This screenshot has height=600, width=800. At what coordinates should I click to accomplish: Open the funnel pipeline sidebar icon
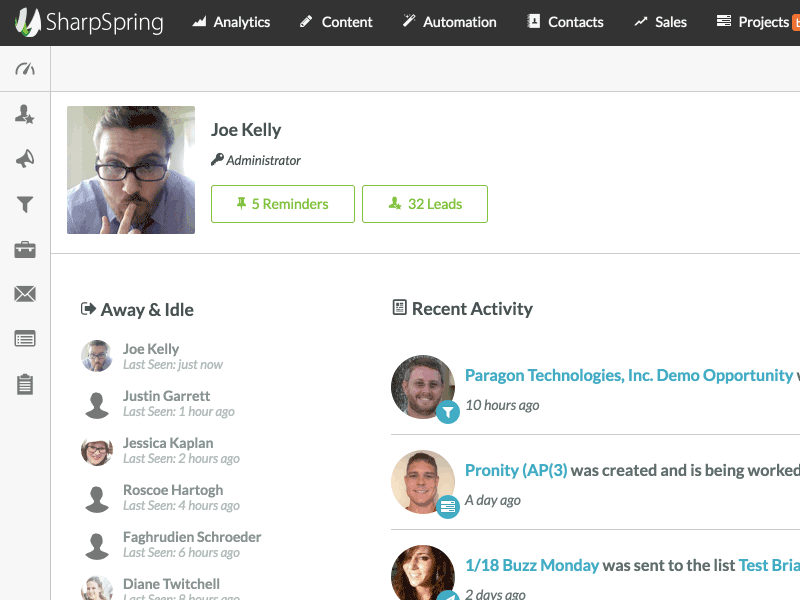click(x=25, y=204)
